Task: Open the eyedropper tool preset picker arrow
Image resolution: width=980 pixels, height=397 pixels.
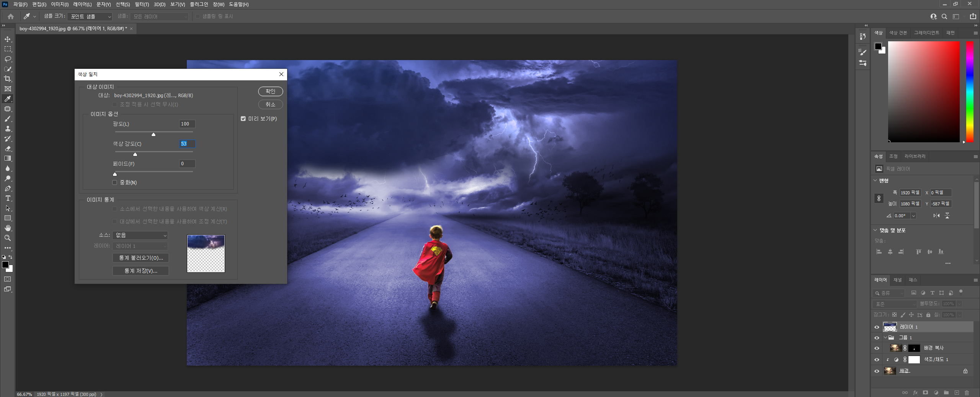Action: click(34, 16)
